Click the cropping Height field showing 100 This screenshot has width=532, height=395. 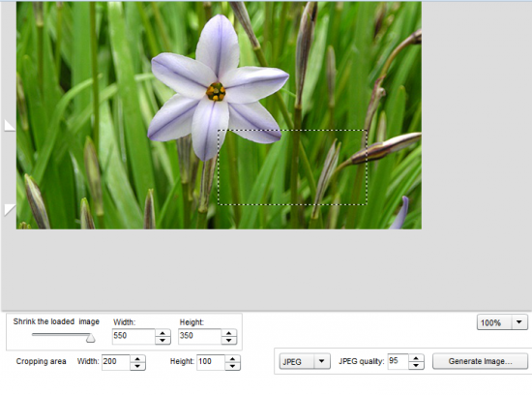(x=211, y=362)
